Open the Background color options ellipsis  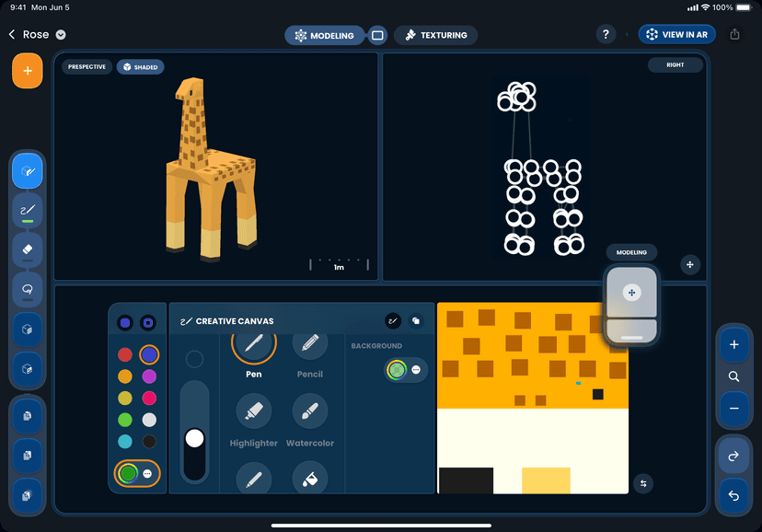click(417, 370)
